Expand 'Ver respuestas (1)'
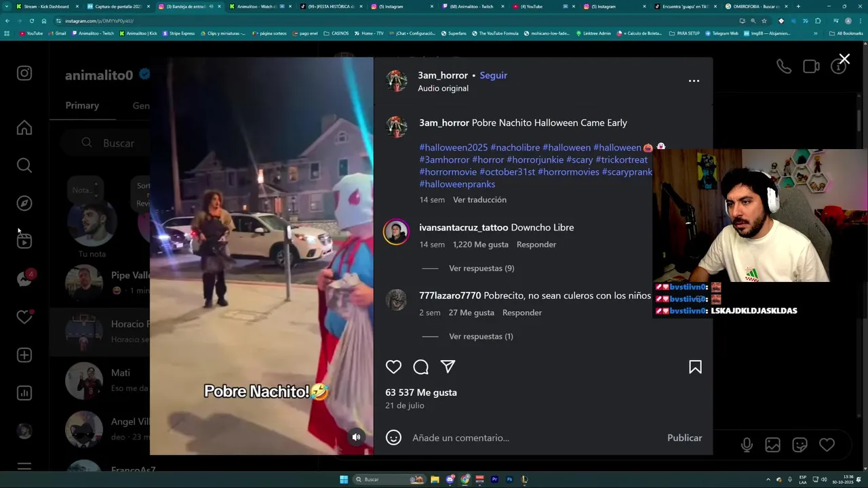The image size is (868, 488). 481,336
